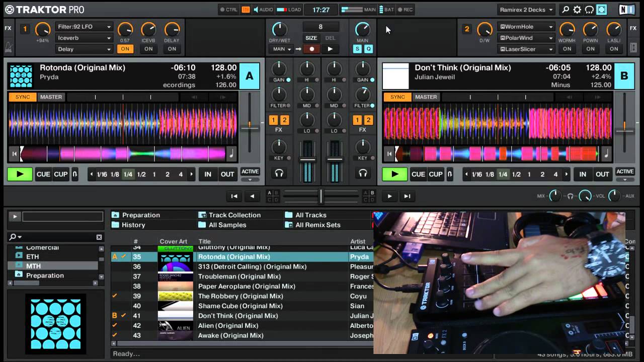Toggle POWIN effect ON button
The image size is (644, 362).
[591, 49]
